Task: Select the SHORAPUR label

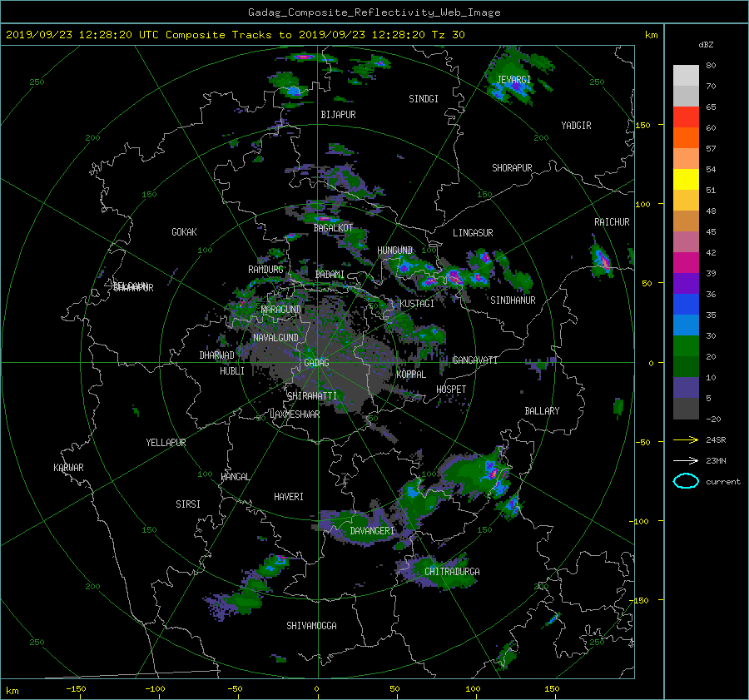Action: click(x=512, y=168)
